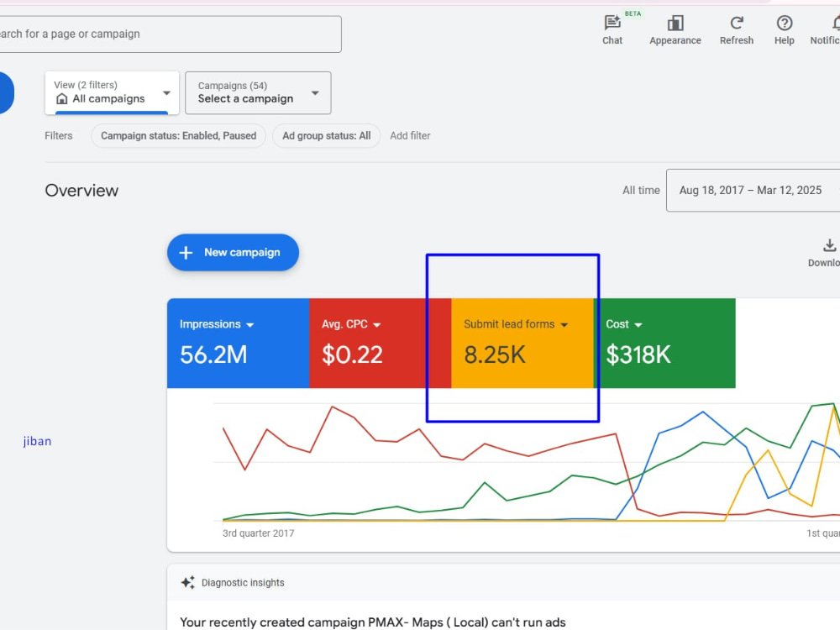Viewport: 840px width, 630px height.
Task: Click the $318K cost value
Action: click(638, 354)
